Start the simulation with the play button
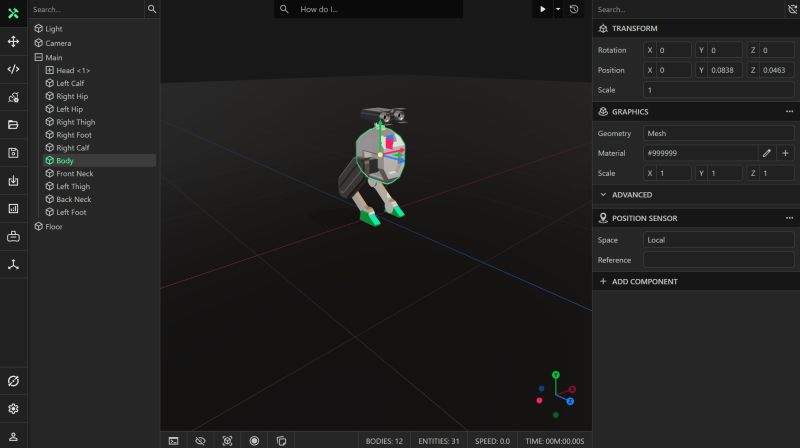This screenshot has width=800, height=448. 542,9
